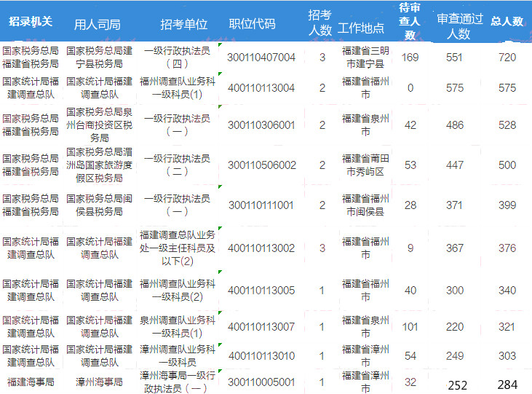Viewport: 532px width, 394px height.
Task: Click the total count 376
Action: [507, 248]
